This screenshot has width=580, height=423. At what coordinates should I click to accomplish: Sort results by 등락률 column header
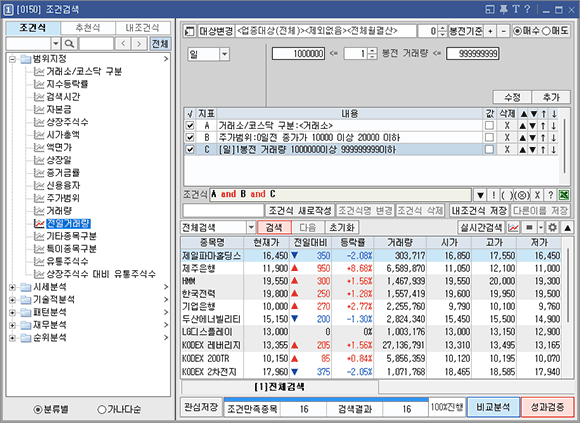[353, 243]
